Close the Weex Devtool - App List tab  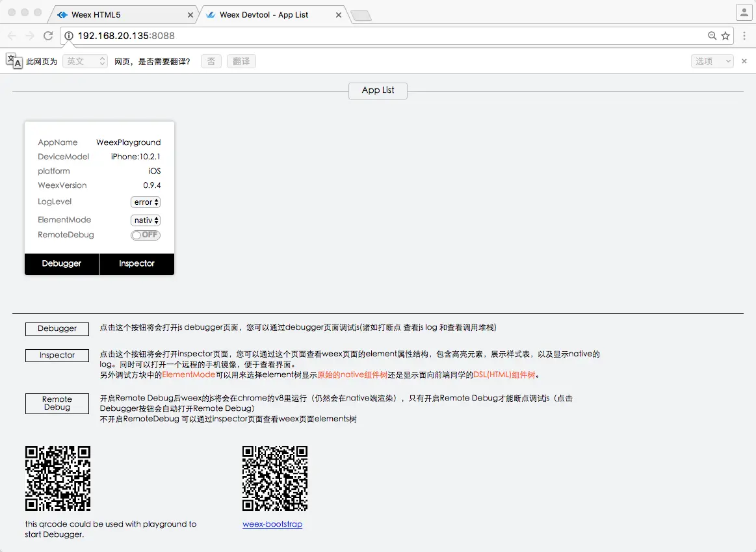(x=339, y=15)
